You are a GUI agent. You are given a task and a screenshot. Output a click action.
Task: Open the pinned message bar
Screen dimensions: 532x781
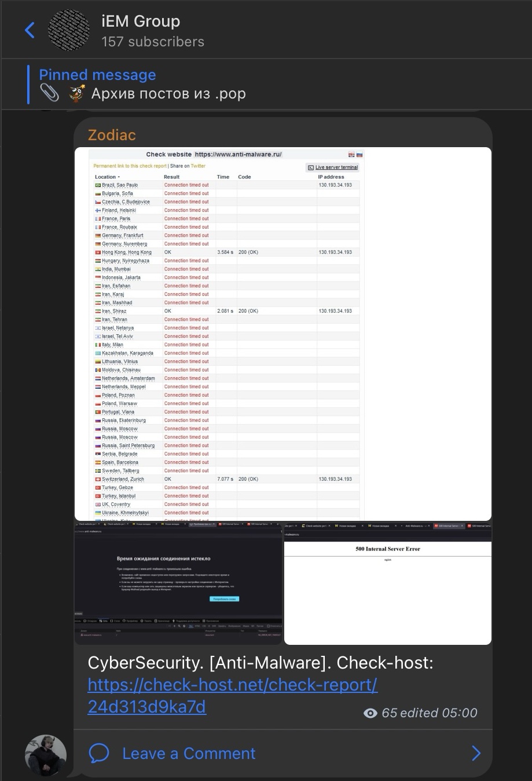tap(266, 85)
